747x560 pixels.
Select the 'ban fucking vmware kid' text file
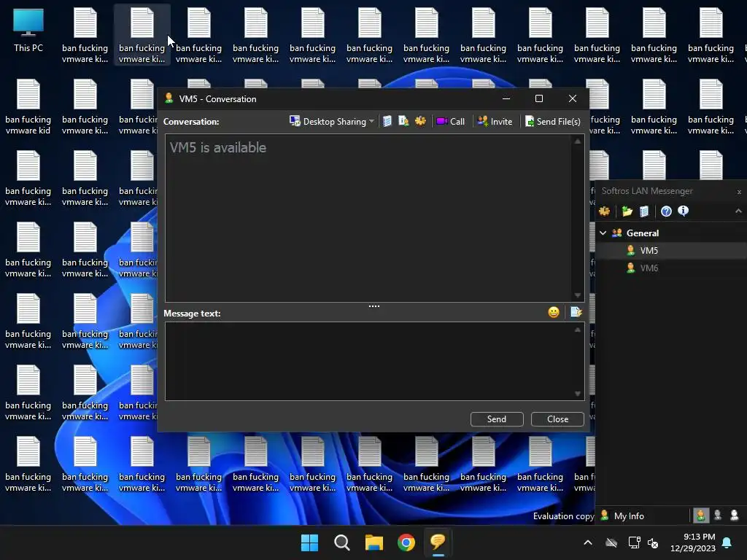click(28, 107)
